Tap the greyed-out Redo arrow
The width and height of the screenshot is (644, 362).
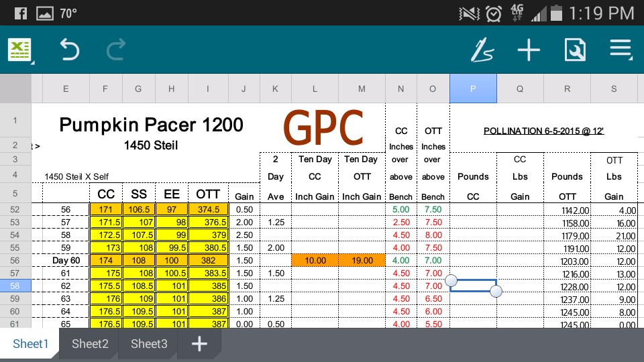coord(115,50)
